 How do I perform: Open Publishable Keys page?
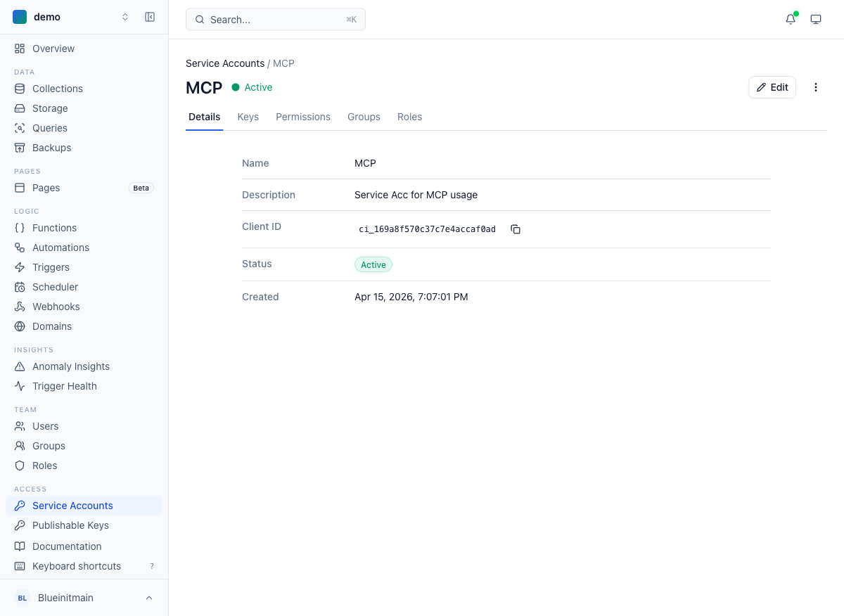pos(84,525)
